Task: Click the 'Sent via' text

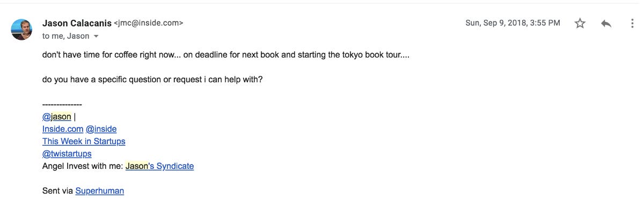Action: [58, 191]
